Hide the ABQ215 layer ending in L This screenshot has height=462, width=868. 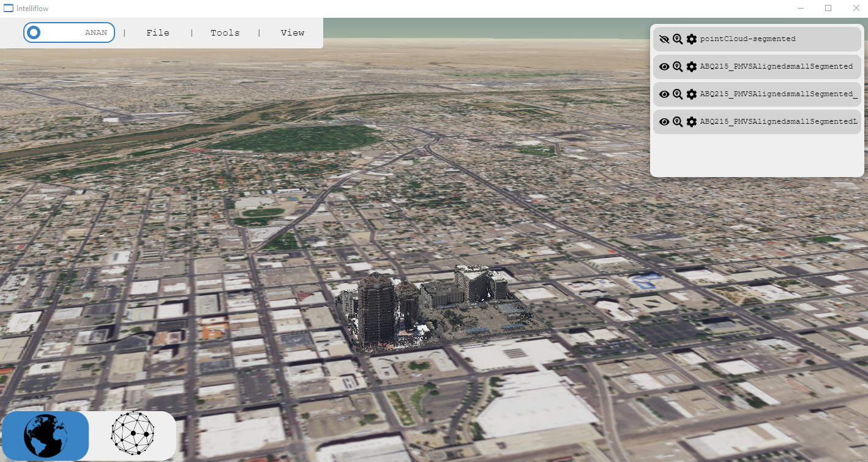(x=664, y=122)
